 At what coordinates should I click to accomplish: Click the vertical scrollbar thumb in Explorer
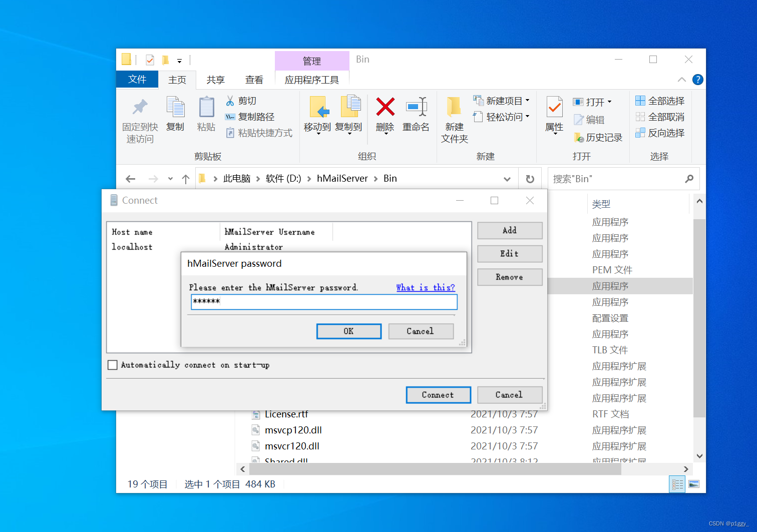click(x=699, y=317)
